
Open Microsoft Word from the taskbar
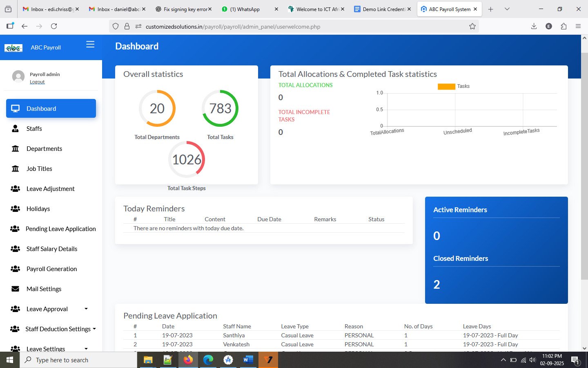click(248, 360)
